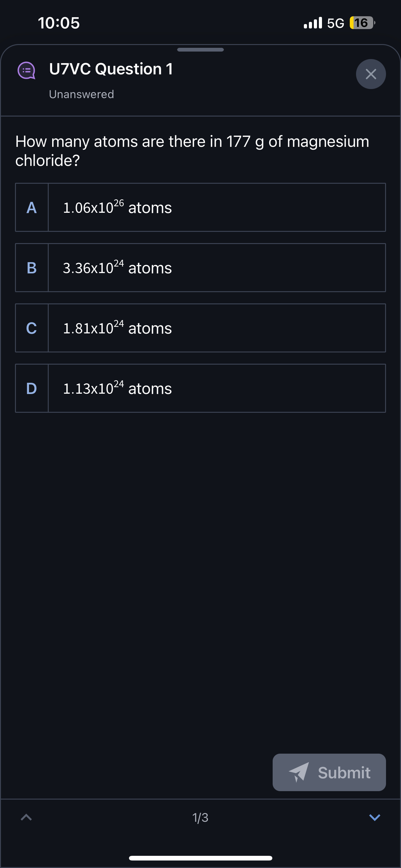Tap the X icon to close the question
Viewport: 401px width, 868px height.
click(x=371, y=74)
